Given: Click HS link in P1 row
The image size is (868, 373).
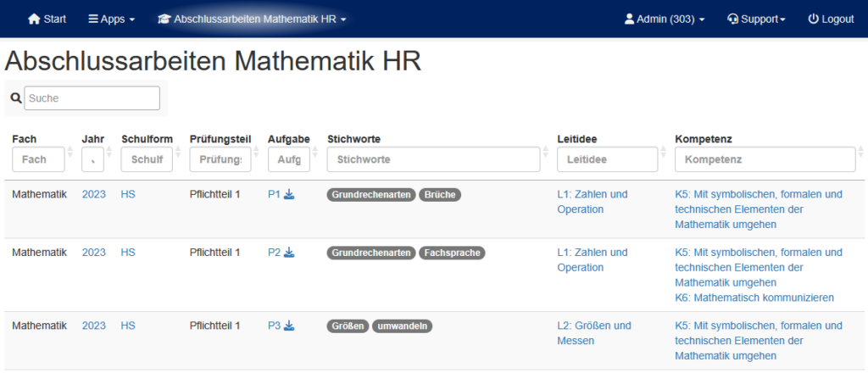Looking at the screenshot, I should tap(128, 194).
